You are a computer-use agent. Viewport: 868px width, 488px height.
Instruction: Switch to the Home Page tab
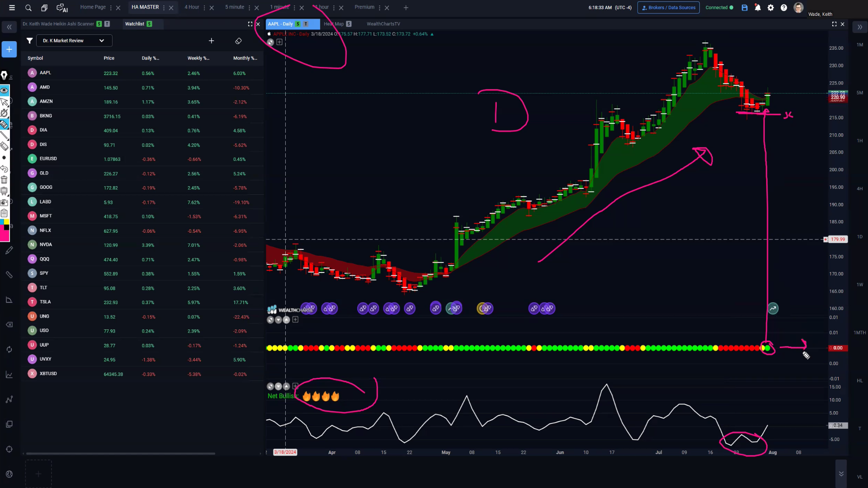(x=93, y=7)
